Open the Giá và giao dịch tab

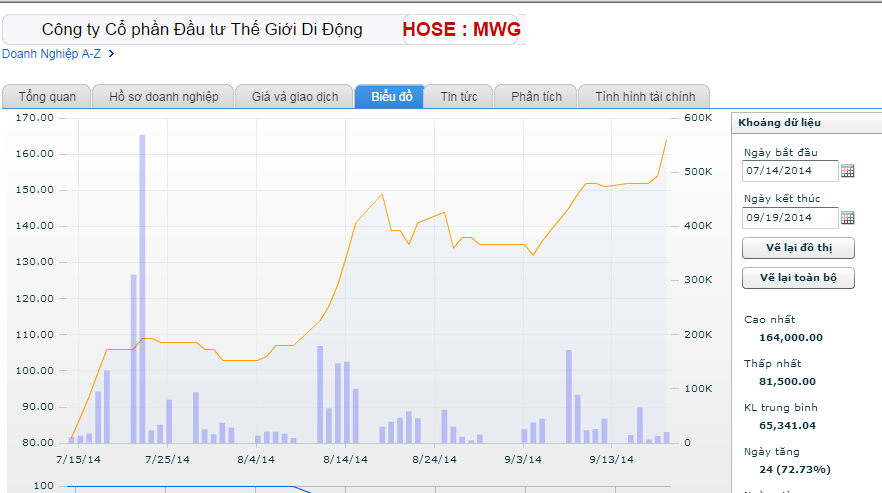click(294, 97)
